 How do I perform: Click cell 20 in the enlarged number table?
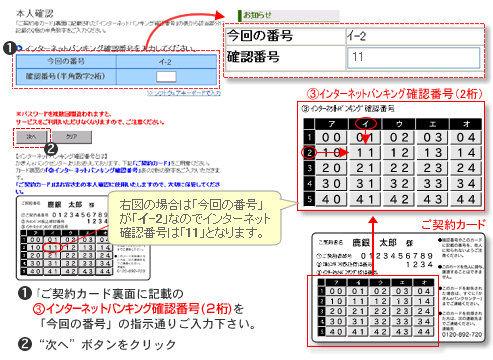coord(331,168)
